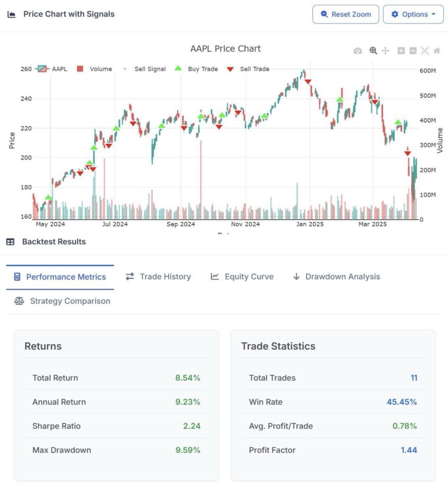Reset axes using the home icon

437,51
